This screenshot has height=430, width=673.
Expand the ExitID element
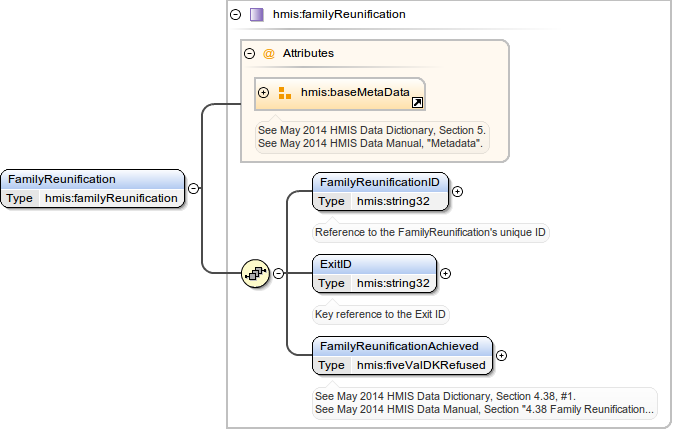pos(445,272)
